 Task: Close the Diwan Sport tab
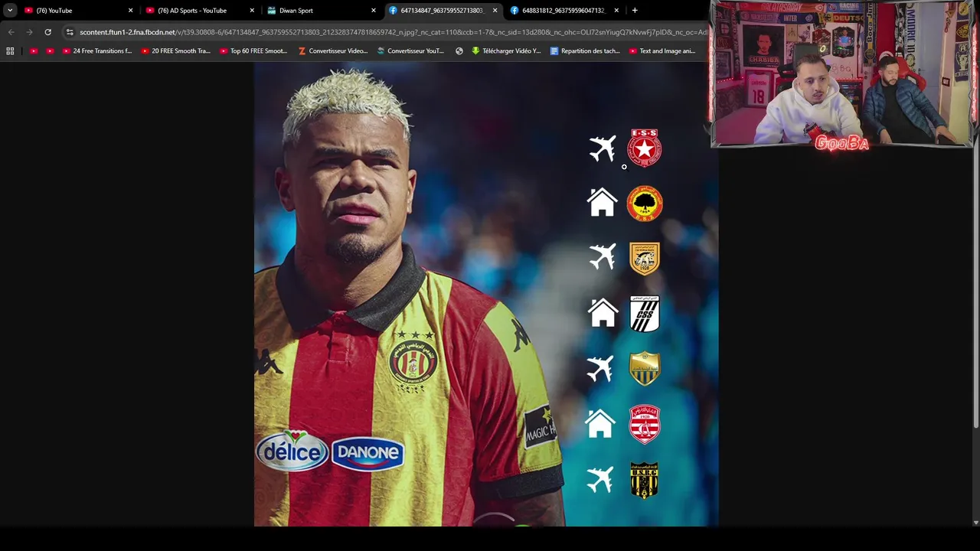pyautogui.click(x=374, y=11)
